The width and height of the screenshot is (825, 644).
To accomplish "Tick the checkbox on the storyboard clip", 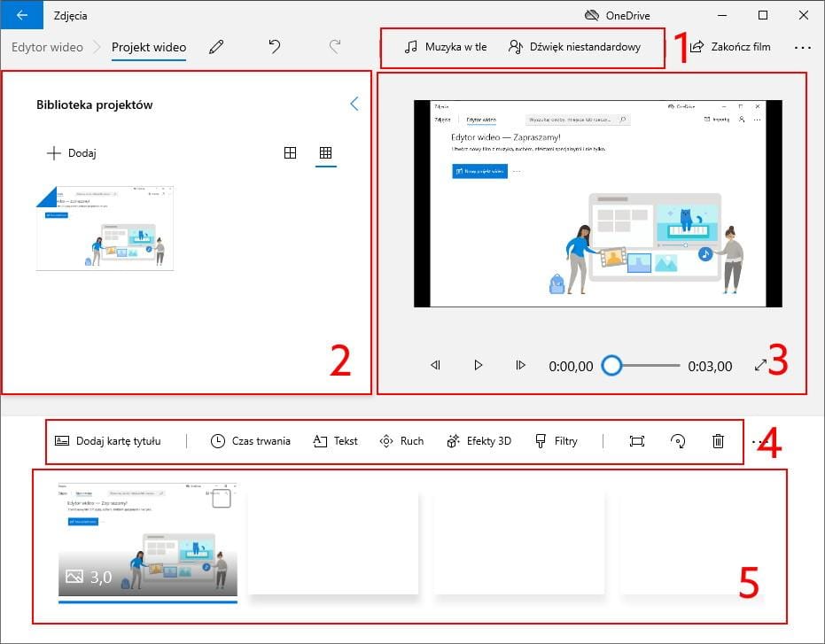I will coord(222,498).
